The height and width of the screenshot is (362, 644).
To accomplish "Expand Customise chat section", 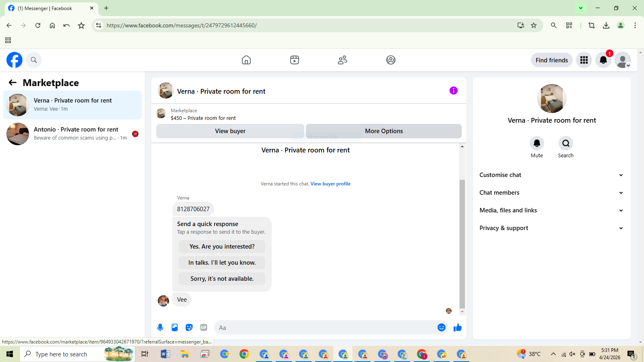I will (x=552, y=175).
